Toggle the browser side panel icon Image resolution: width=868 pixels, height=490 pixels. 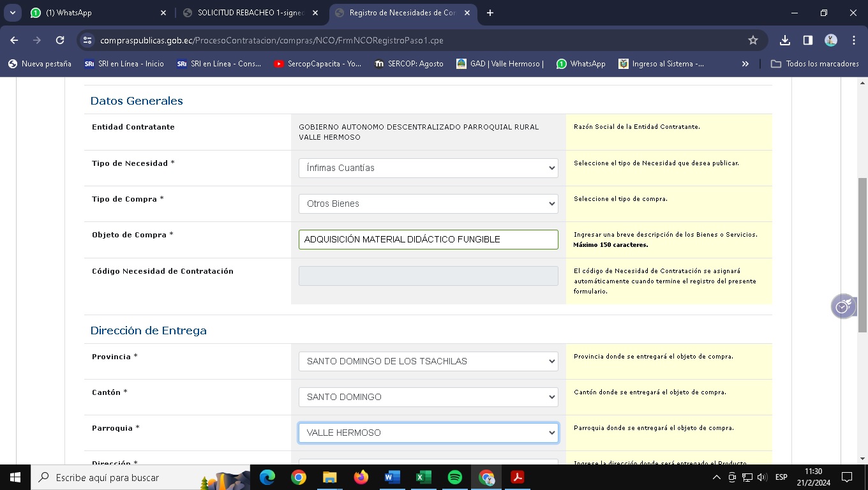[x=808, y=40]
